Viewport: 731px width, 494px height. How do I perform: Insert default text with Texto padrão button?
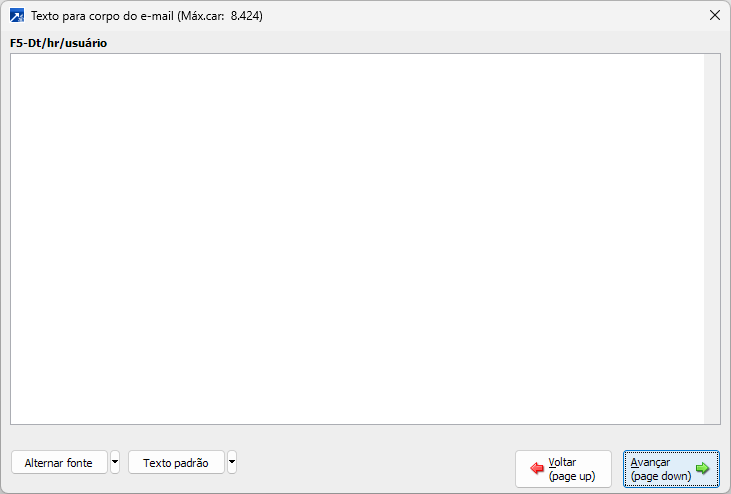click(176, 462)
